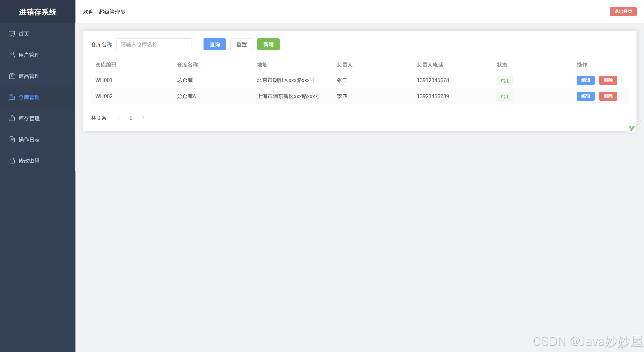Select page 1 in pagination
The height and width of the screenshot is (352, 644).
(131, 118)
